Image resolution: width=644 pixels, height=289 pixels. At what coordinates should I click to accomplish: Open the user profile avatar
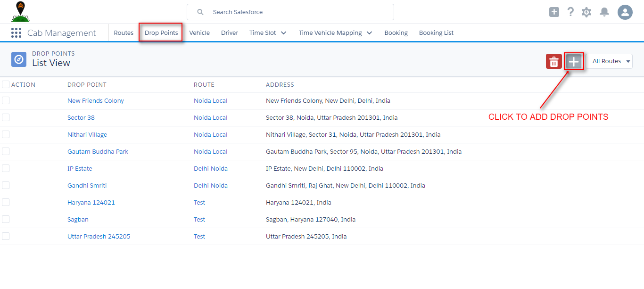click(x=625, y=12)
